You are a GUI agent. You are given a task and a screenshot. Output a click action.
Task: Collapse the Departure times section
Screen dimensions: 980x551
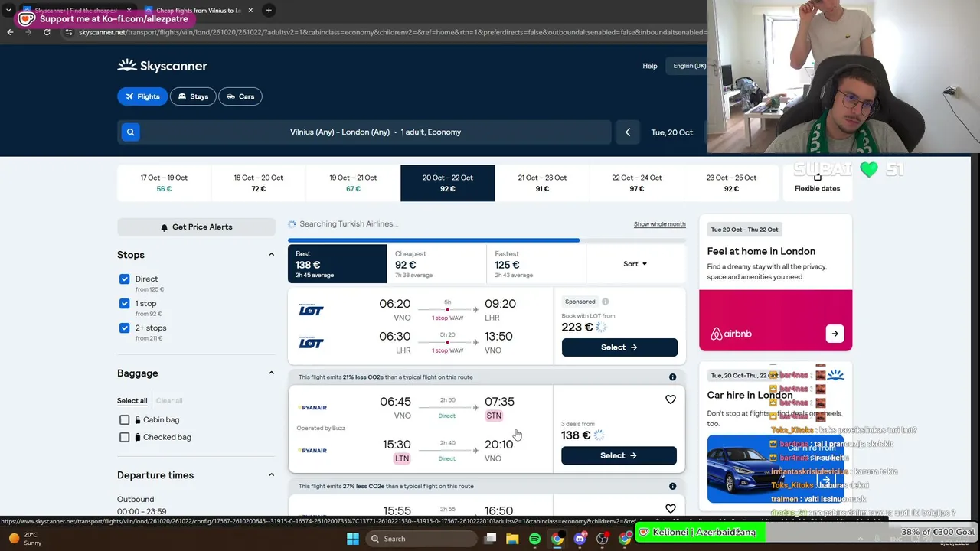tap(271, 475)
